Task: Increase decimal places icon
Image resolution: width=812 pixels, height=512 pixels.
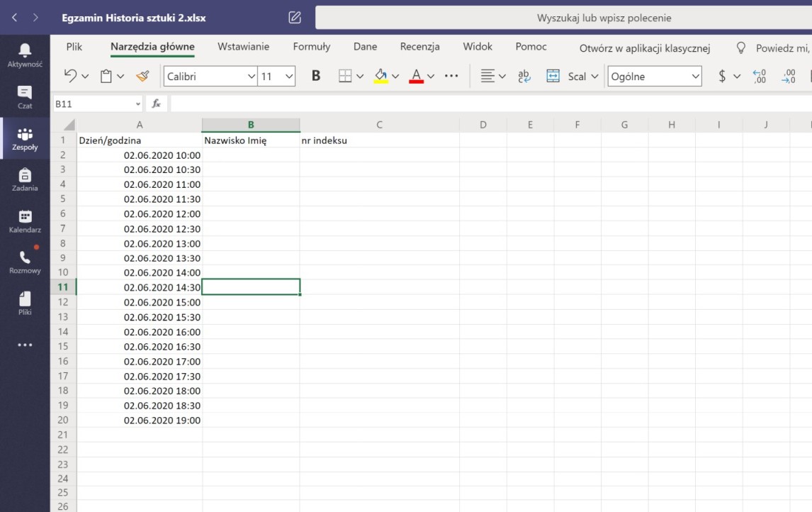Action: click(759, 76)
